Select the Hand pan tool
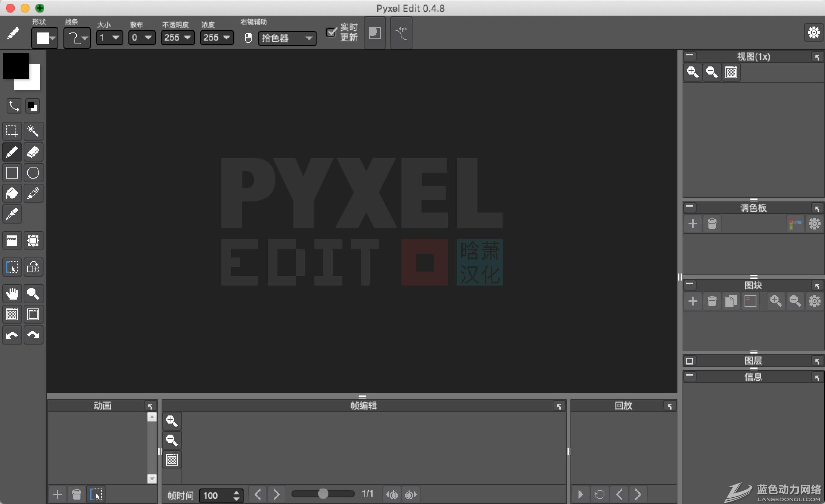Image resolution: width=825 pixels, height=504 pixels. pos(12,293)
